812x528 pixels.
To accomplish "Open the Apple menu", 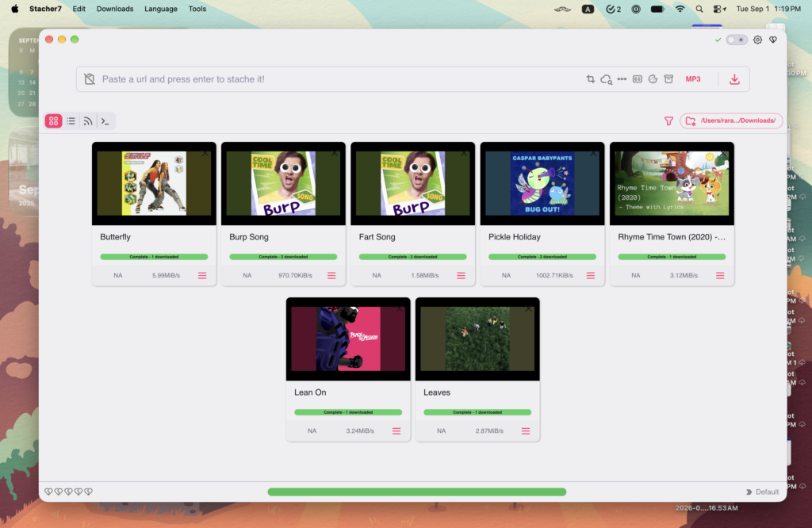I will [15, 9].
